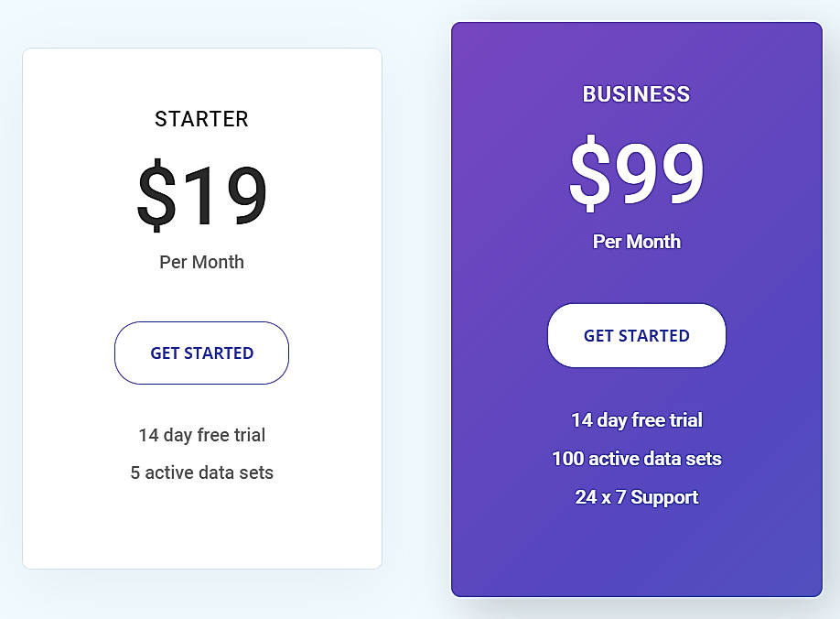Select the BUSINESS plan heading

[636, 93]
